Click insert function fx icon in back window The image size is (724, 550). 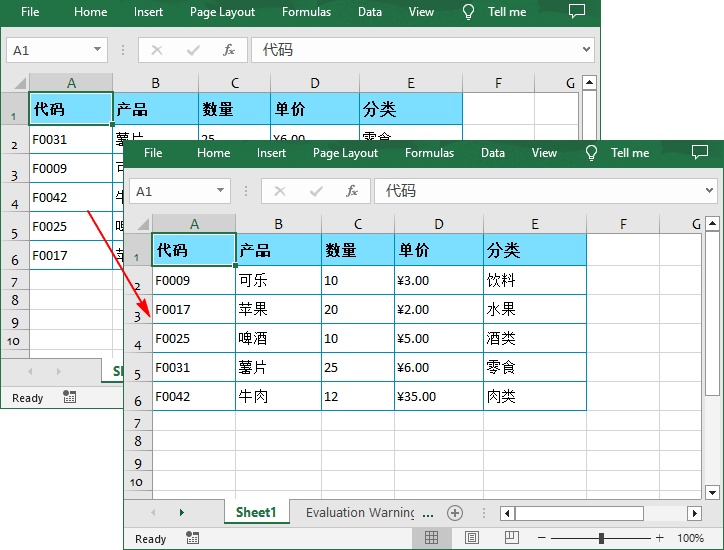point(229,50)
